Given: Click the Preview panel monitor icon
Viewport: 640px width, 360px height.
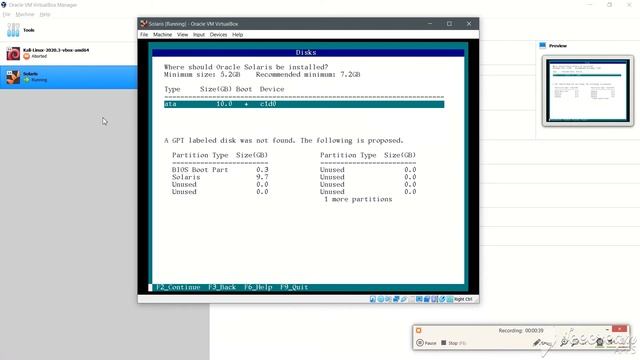Looking at the screenshot, I should click(x=542, y=46).
